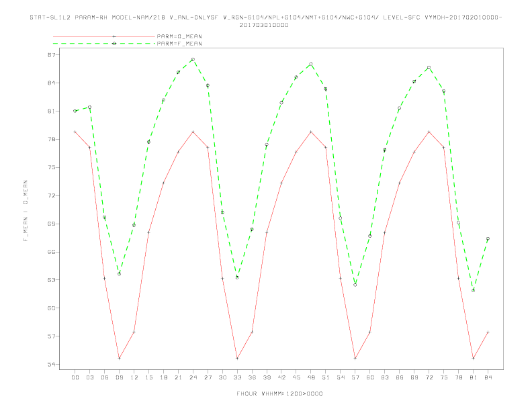Click the x-axis tick label 39

pyautogui.click(x=267, y=377)
